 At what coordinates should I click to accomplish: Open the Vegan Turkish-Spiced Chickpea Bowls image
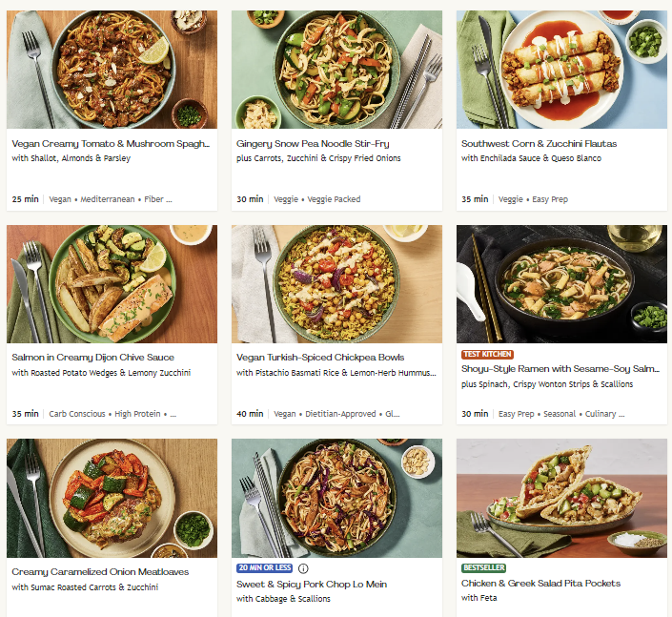click(336, 284)
